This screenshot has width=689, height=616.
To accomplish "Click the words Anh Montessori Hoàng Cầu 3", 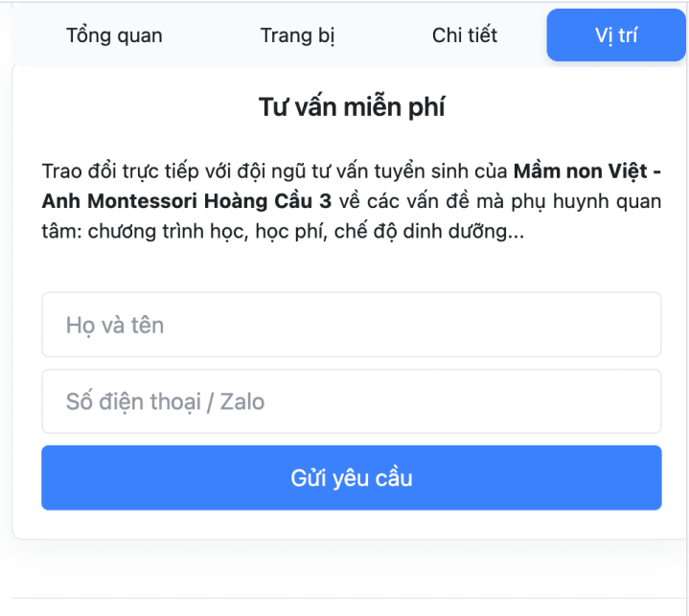I will coord(186,201).
